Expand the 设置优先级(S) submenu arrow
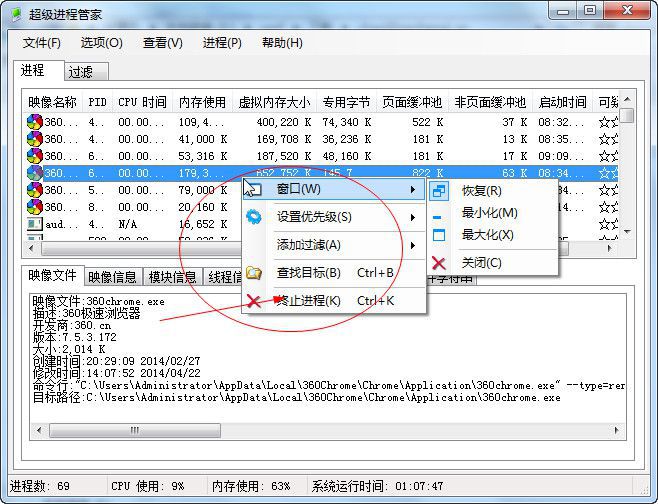 [x=413, y=217]
